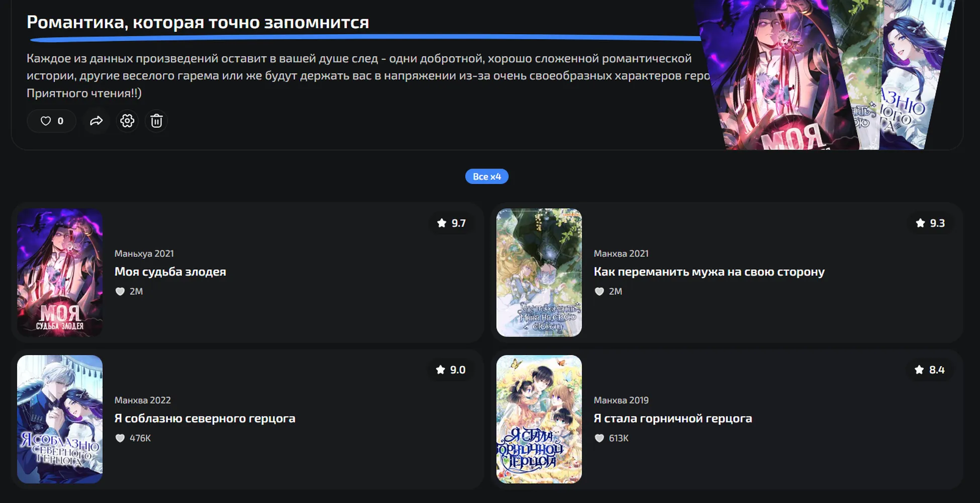Open title Я соблазню северного герцога
Screen dimensions: 980x503
point(205,418)
